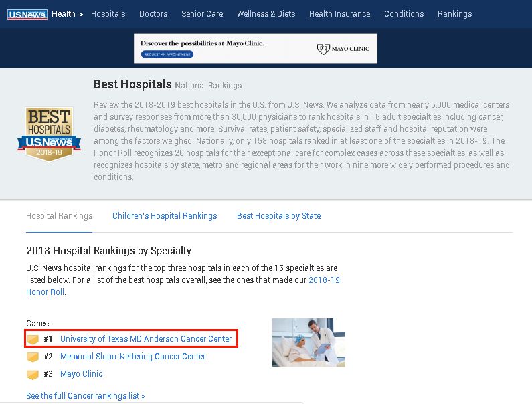Open the Senior Care menu item

[202, 14]
